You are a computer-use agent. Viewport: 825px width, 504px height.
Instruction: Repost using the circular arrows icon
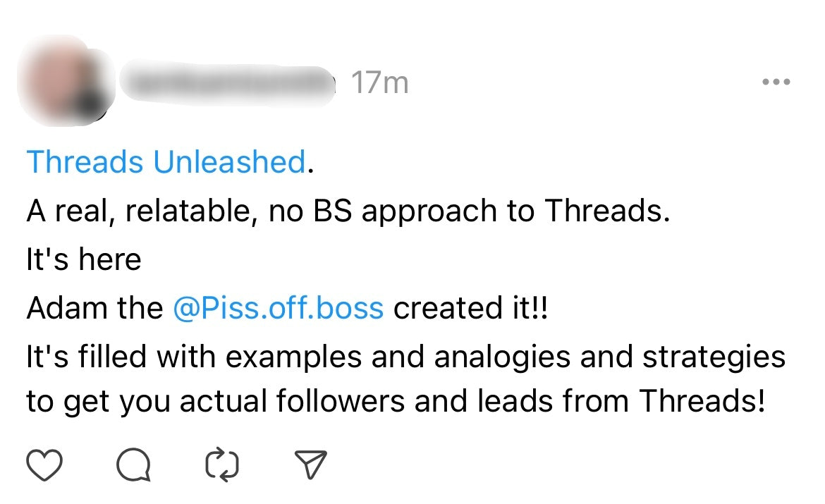pos(221,466)
